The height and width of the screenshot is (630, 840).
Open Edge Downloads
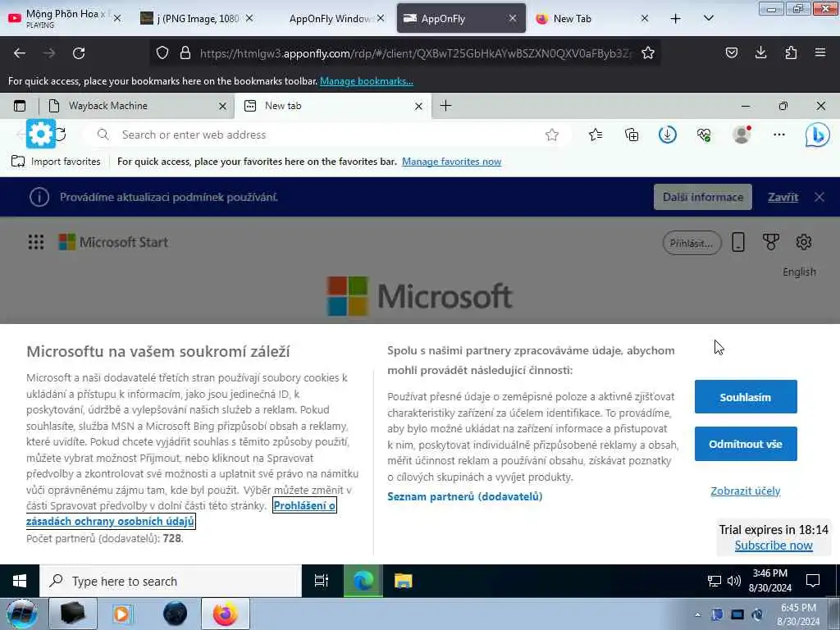tap(668, 135)
